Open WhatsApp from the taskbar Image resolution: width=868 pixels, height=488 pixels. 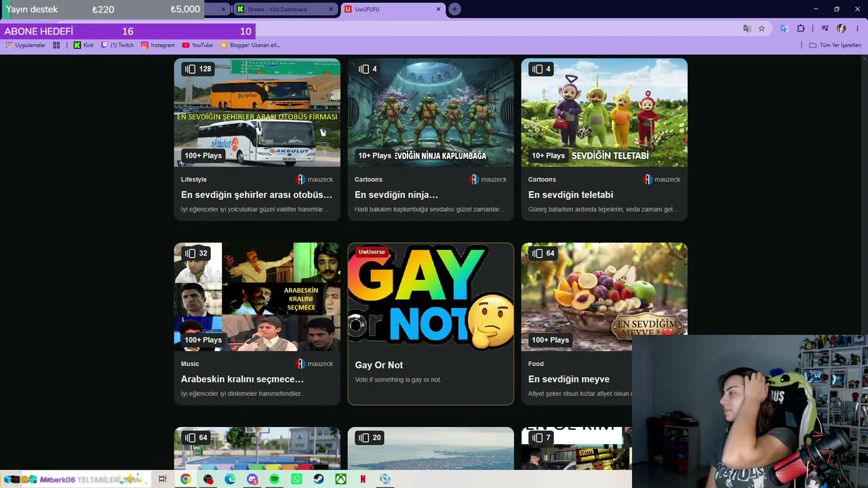click(296, 479)
